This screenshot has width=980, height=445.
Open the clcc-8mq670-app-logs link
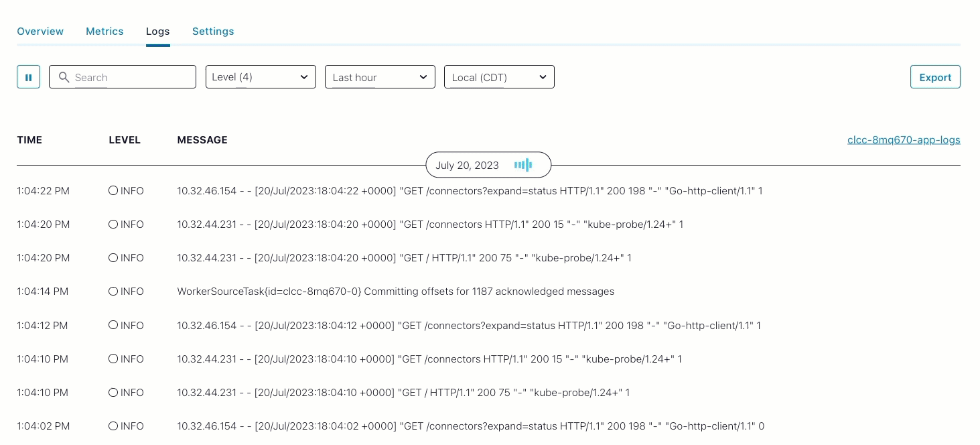click(x=904, y=139)
